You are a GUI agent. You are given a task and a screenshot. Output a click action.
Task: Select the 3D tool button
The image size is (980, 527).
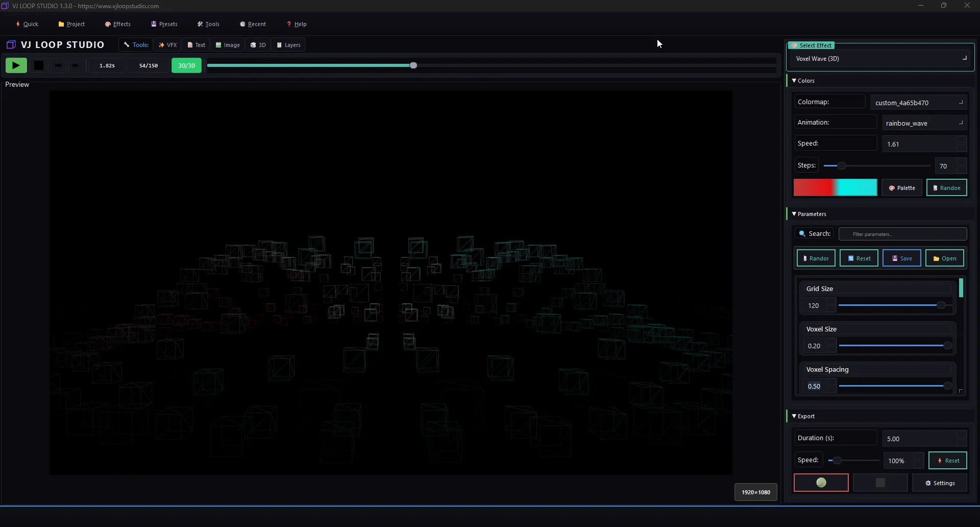tap(258, 45)
